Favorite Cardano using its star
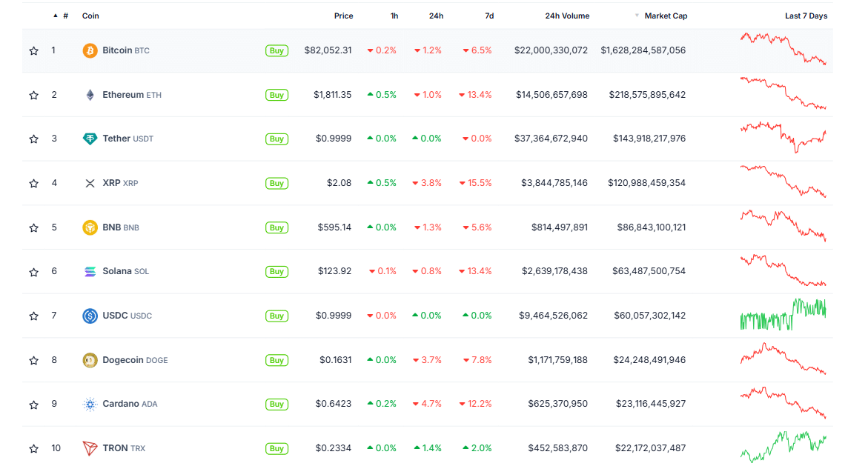This screenshot has width=868, height=466. (33, 405)
